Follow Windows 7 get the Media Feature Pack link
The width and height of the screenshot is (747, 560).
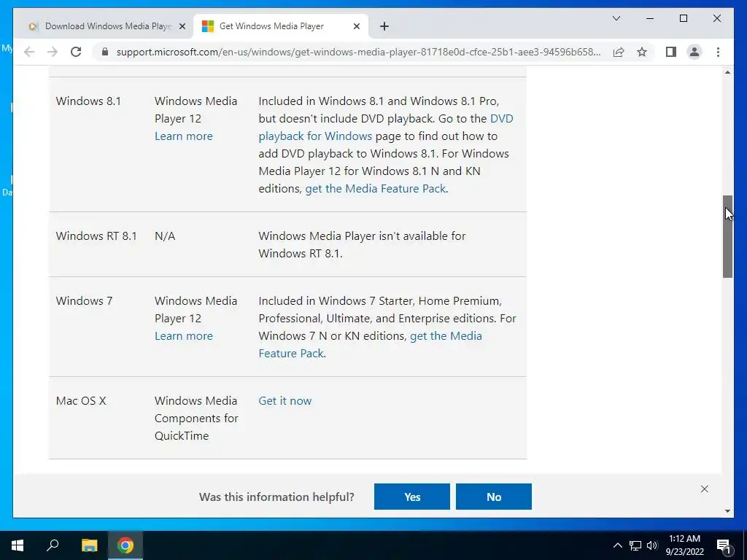[370, 345]
